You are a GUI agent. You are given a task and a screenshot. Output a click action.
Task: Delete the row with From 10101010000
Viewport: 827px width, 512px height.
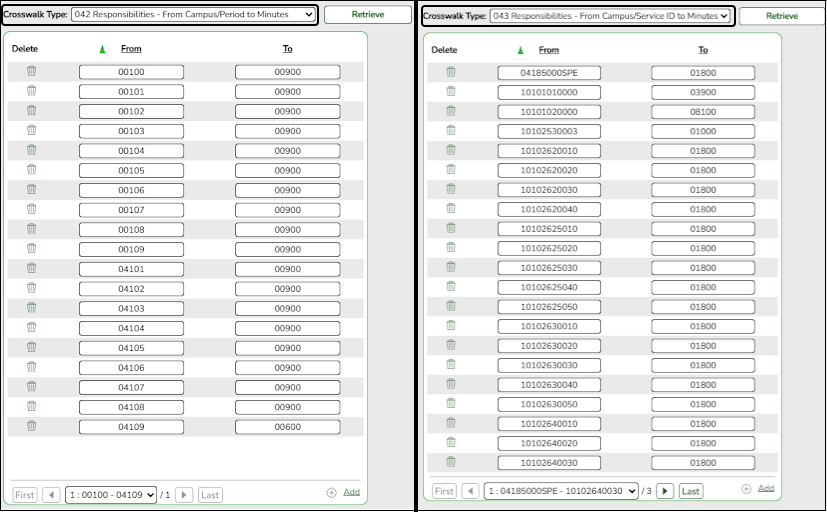(x=451, y=91)
